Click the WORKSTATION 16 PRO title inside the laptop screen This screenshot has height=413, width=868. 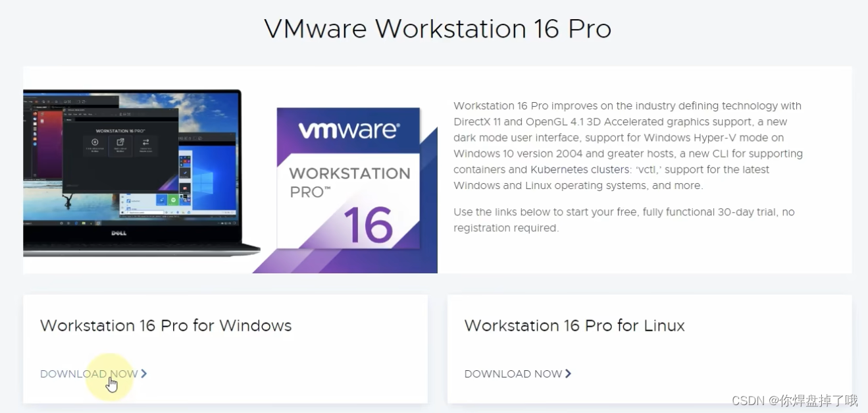pyautogui.click(x=120, y=131)
